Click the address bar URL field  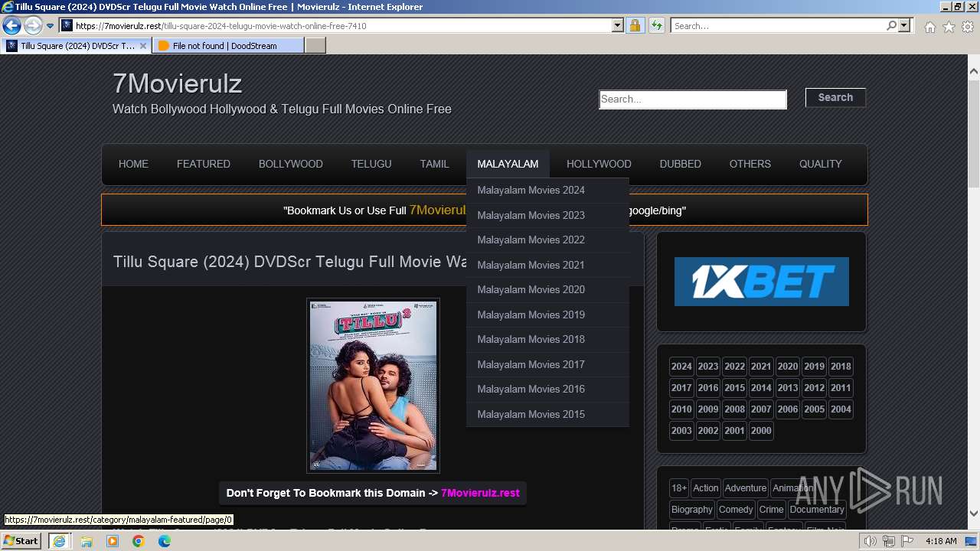(341, 25)
